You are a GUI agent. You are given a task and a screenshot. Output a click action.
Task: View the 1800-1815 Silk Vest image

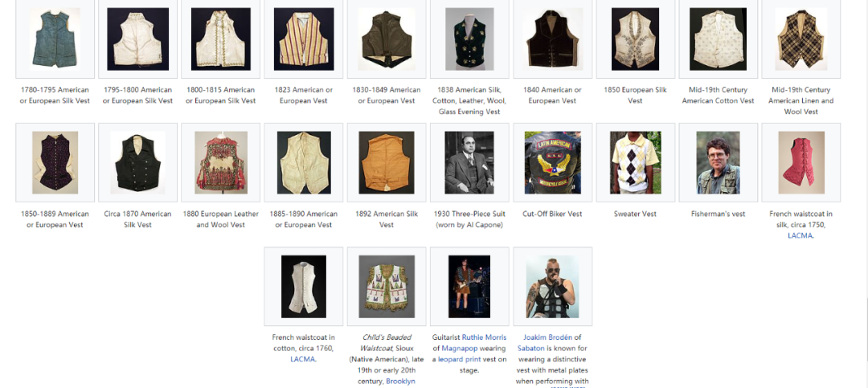click(221, 39)
